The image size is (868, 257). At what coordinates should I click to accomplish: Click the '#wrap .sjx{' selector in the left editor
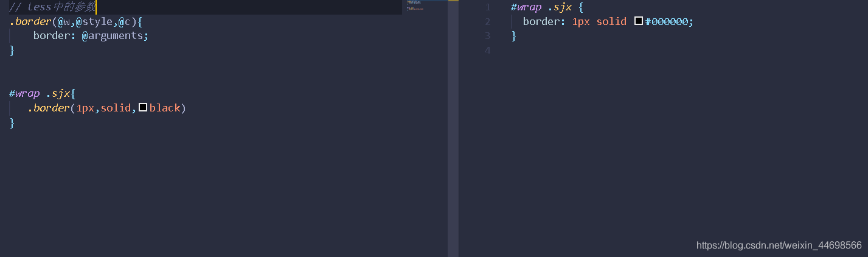43,94
